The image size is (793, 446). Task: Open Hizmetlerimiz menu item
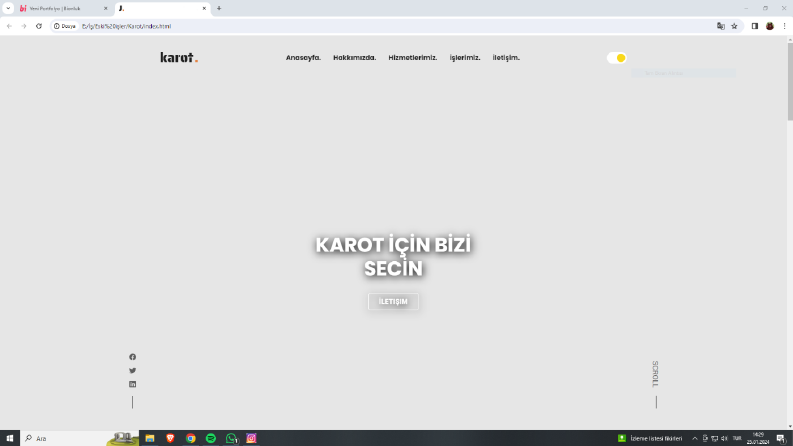[413, 58]
